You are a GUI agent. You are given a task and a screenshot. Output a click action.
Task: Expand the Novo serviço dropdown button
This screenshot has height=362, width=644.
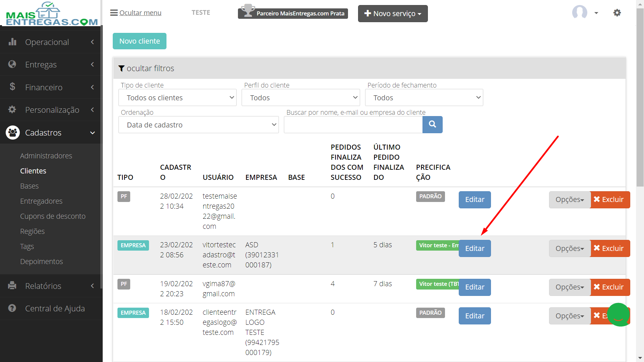(393, 13)
